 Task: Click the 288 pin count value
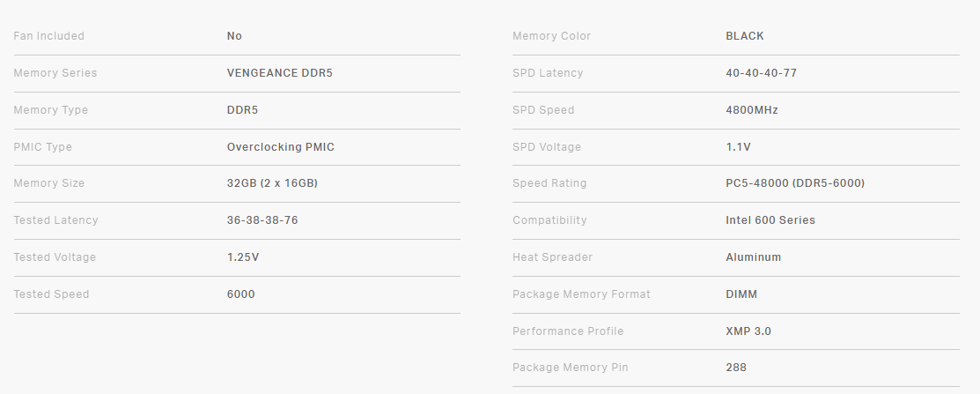point(736,368)
